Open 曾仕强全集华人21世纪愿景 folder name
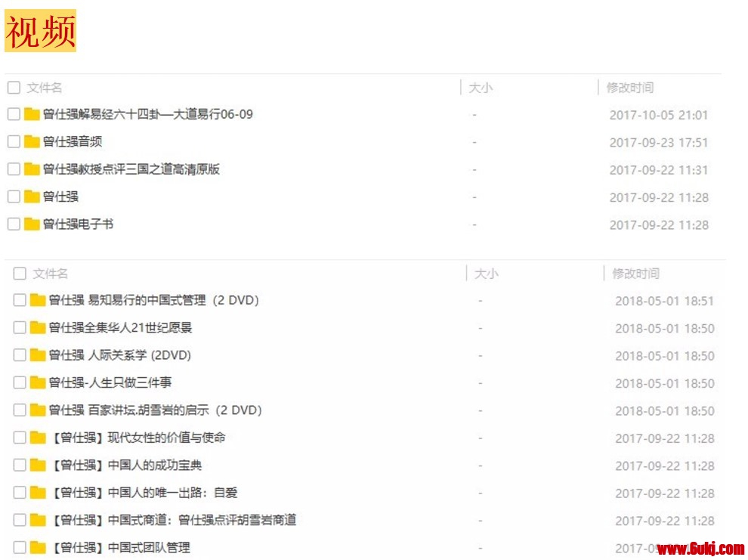748x560 pixels. pos(120,328)
